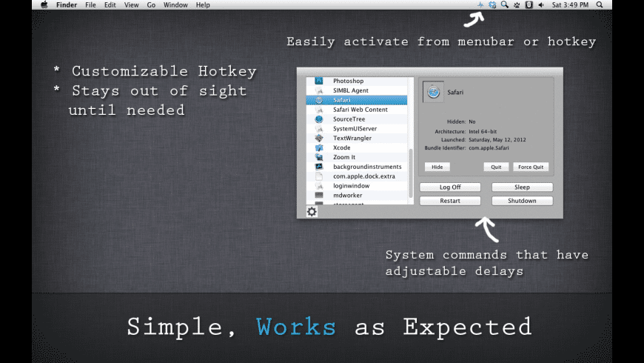Click the bundle identifier com.apple.Safari
The height and width of the screenshot is (363, 644).
pos(489,148)
